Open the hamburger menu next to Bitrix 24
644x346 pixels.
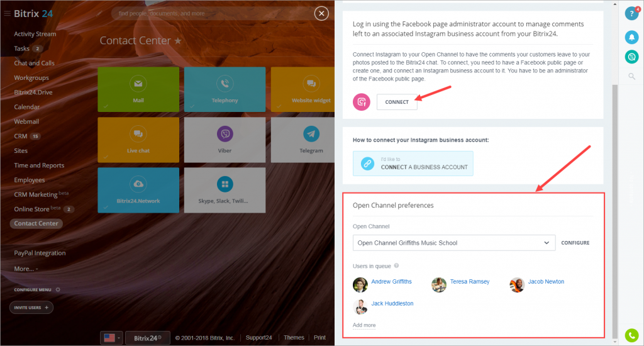(7, 14)
